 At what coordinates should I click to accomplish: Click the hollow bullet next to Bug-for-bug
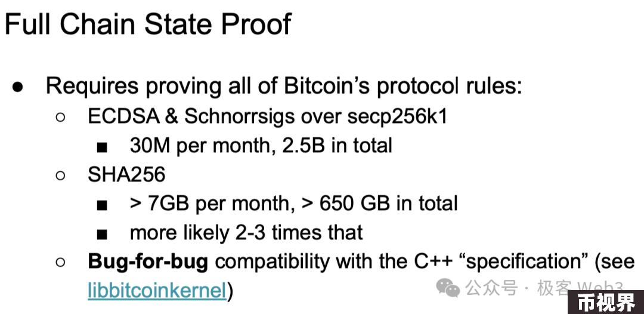click(61, 262)
